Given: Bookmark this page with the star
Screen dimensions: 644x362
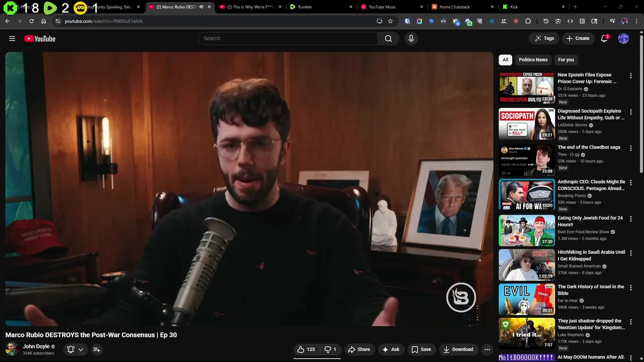Looking at the screenshot, I should (390, 21).
